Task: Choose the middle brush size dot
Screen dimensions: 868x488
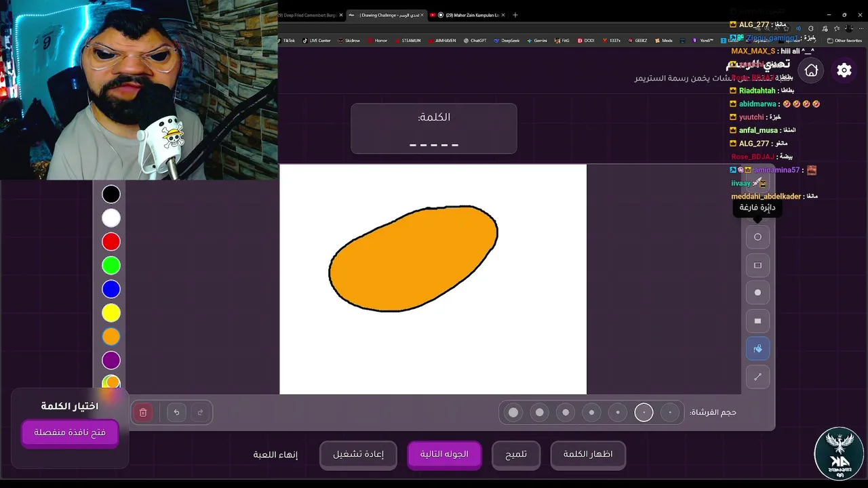Action: (592, 412)
